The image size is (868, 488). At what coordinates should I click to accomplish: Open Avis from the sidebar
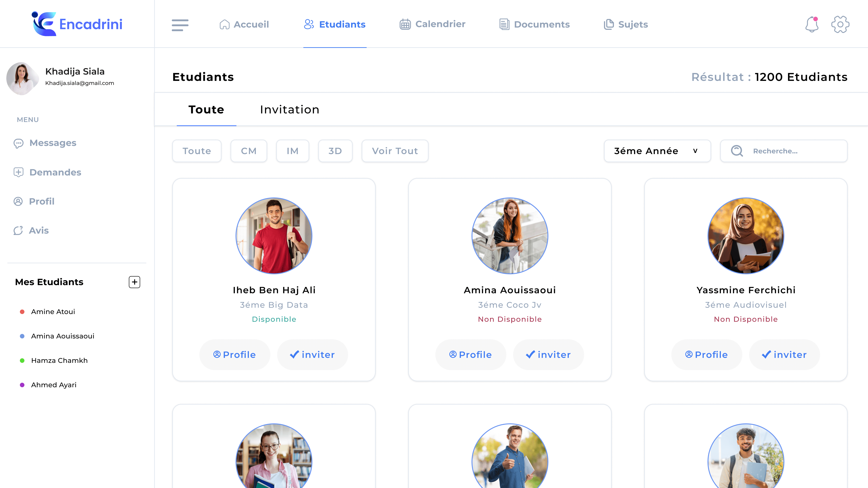(x=31, y=230)
